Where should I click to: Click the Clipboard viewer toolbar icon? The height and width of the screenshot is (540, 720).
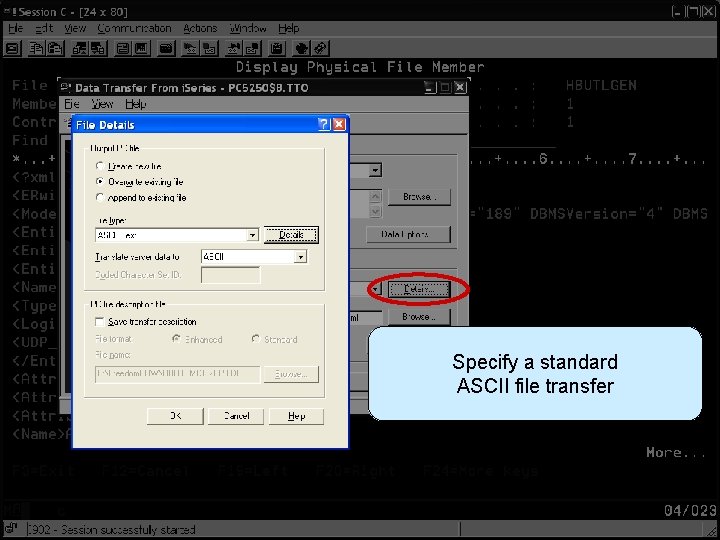277,48
